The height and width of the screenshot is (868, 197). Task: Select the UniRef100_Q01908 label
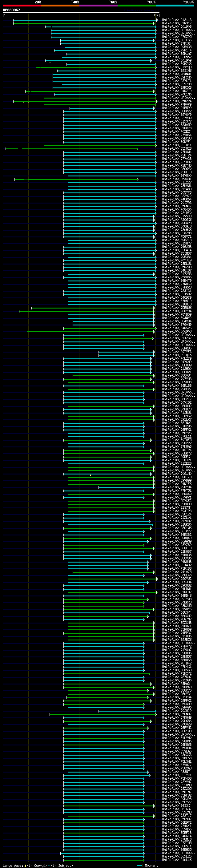[x=177, y=26]
